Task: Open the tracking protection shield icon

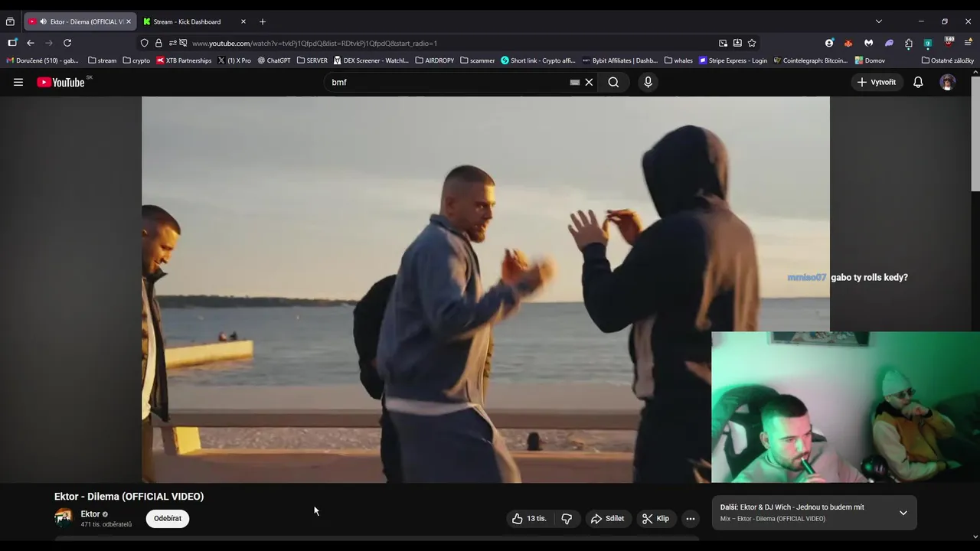Action: pyautogui.click(x=144, y=43)
